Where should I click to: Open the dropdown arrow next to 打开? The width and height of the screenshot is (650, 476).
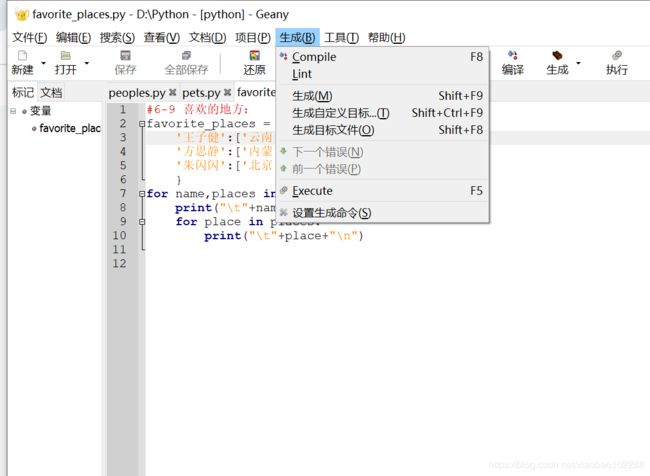[x=87, y=63]
